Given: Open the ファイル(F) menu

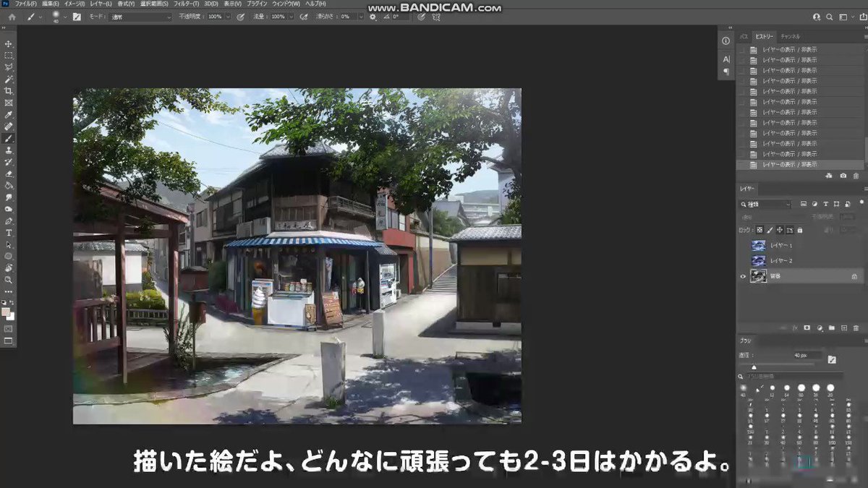Looking at the screenshot, I should pyautogui.click(x=26, y=4).
